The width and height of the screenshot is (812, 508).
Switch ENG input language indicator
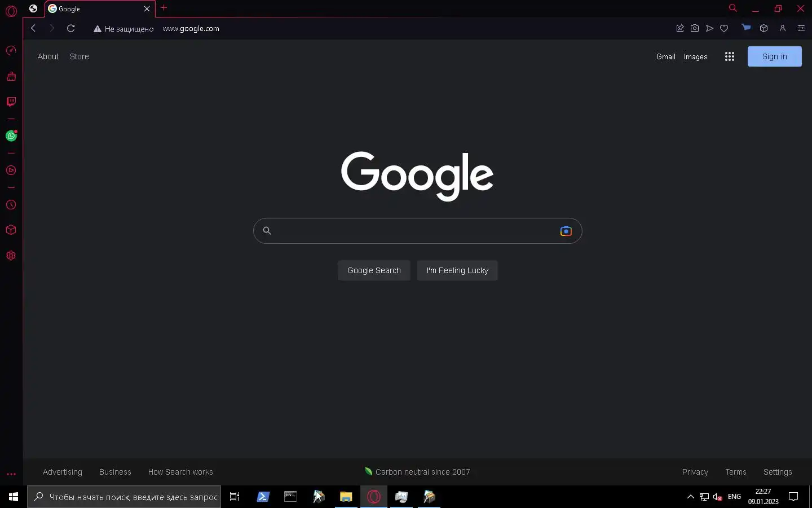coord(734,497)
